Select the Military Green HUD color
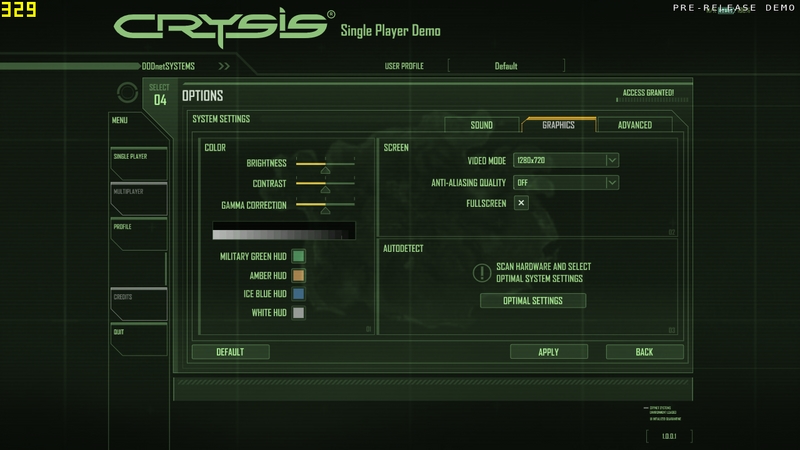Viewport: 800px width, 450px height. click(x=298, y=256)
